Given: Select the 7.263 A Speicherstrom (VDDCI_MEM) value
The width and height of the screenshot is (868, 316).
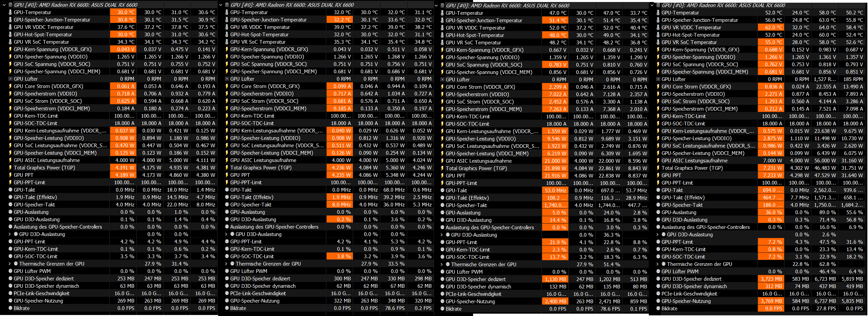Looking at the screenshot, I should click(x=555, y=109).
